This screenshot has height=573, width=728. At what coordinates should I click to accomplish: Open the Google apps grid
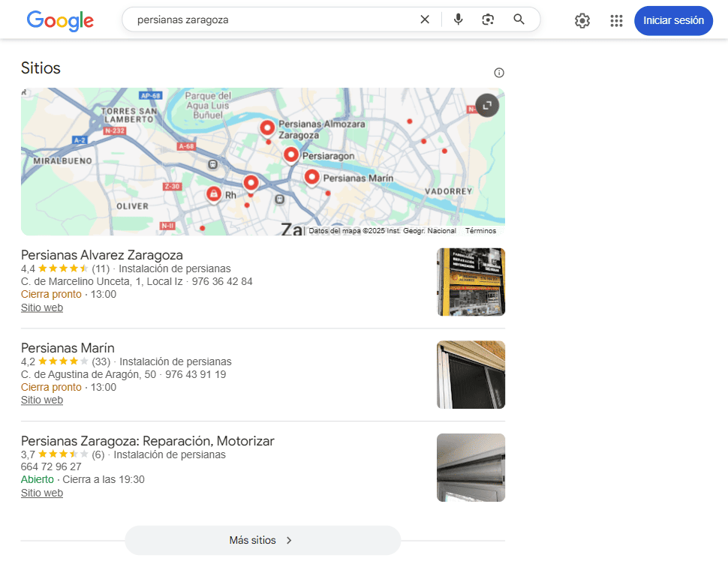(616, 21)
